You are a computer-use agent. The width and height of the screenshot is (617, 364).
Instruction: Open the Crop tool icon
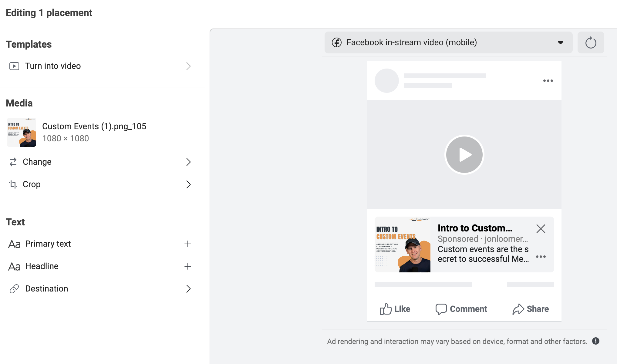tap(13, 184)
